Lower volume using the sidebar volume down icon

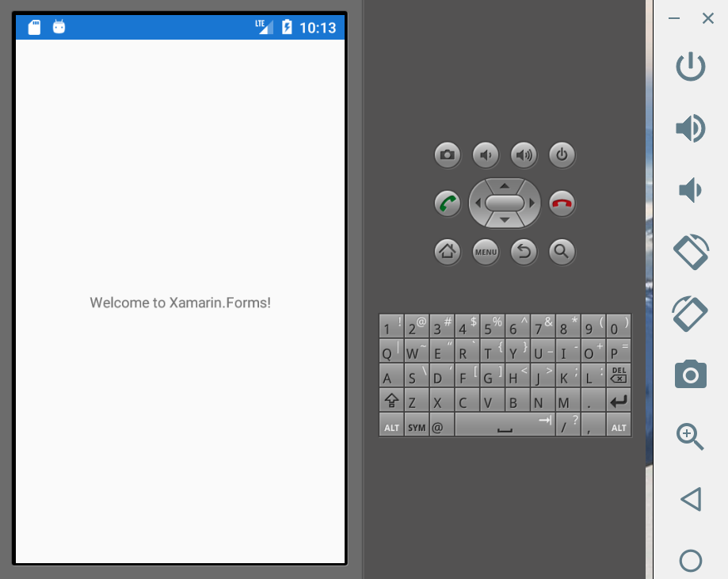pyautogui.click(x=690, y=190)
